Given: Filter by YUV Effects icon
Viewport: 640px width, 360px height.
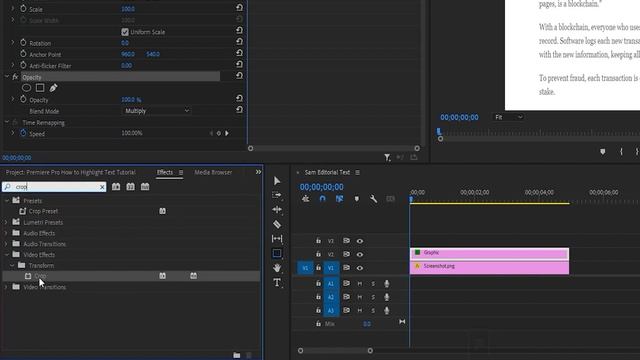Looking at the screenshot, I should tap(145, 187).
